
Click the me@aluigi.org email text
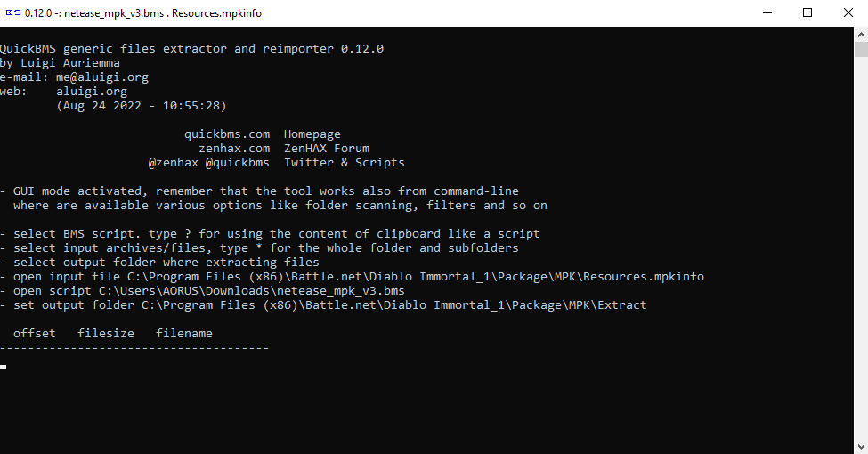coord(102,77)
